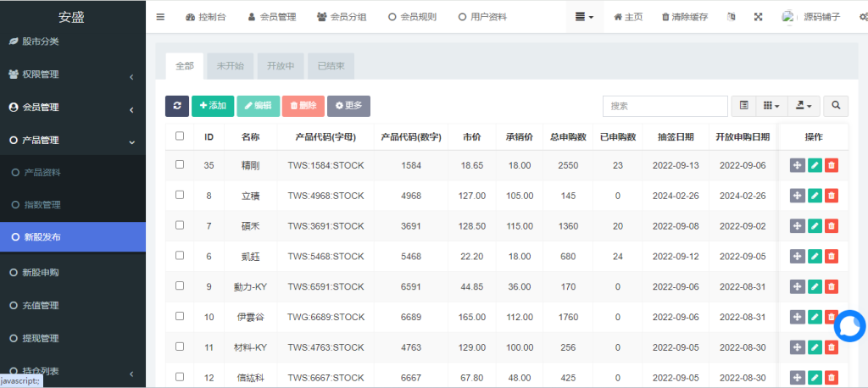Switch to the 开放中 tab
The height and width of the screenshot is (388, 868).
click(281, 66)
